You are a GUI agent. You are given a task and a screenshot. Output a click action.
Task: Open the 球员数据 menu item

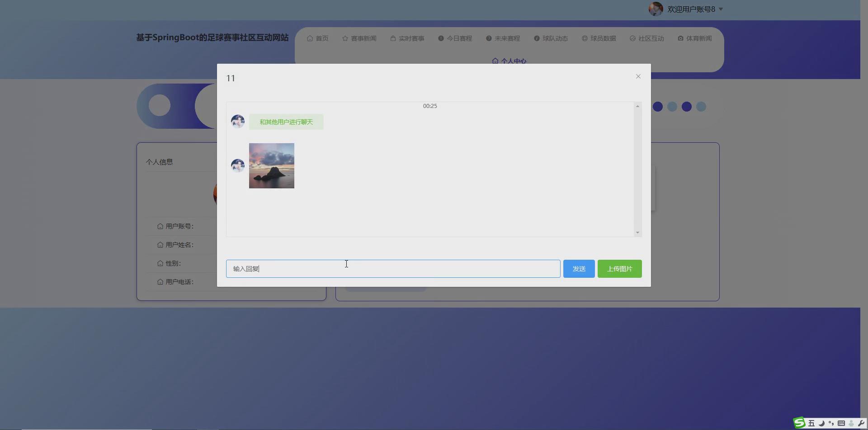[x=599, y=38]
